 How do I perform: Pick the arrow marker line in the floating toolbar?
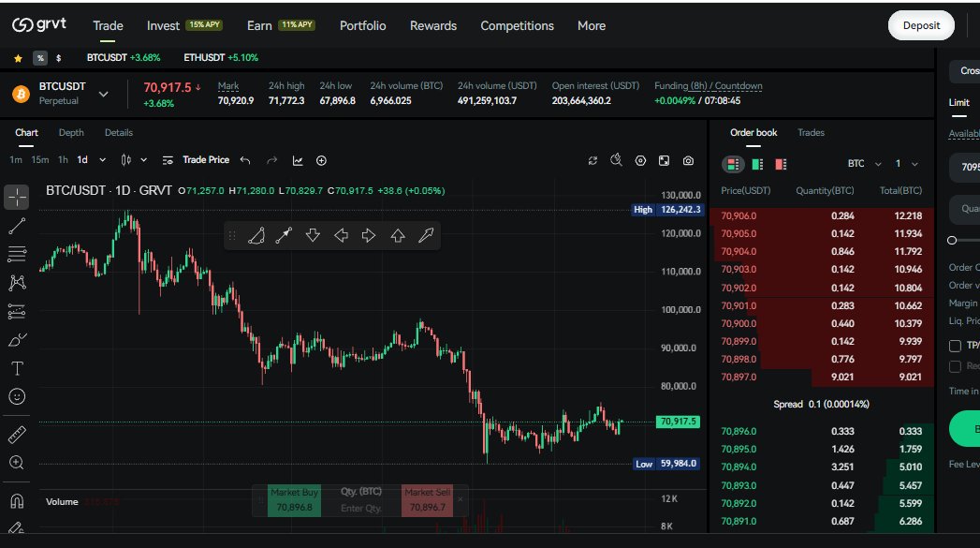click(285, 236)
